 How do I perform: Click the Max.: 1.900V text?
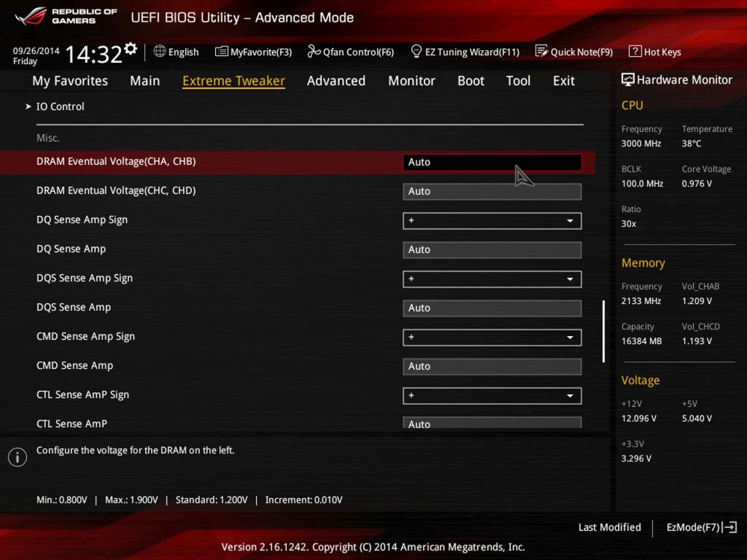coord(131,500)
